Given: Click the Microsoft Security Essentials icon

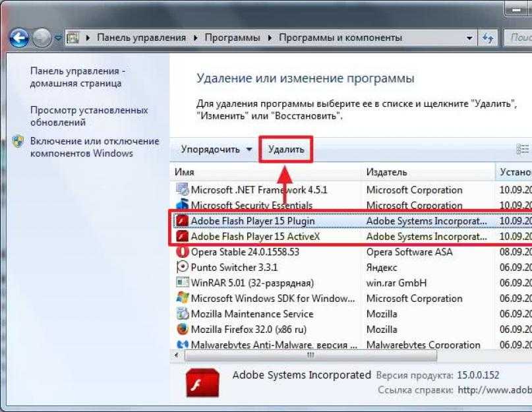Looking at the screenshot, I should pos(182,204).
